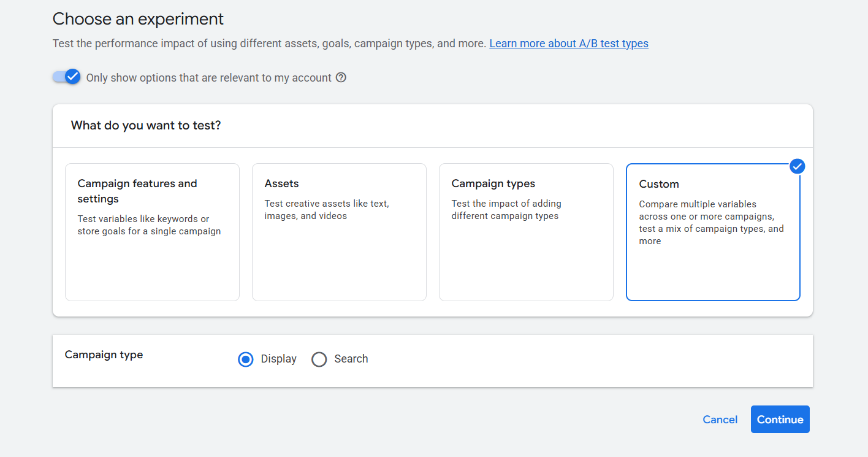Pick the Campaign types experiment card

coord(526,232)
